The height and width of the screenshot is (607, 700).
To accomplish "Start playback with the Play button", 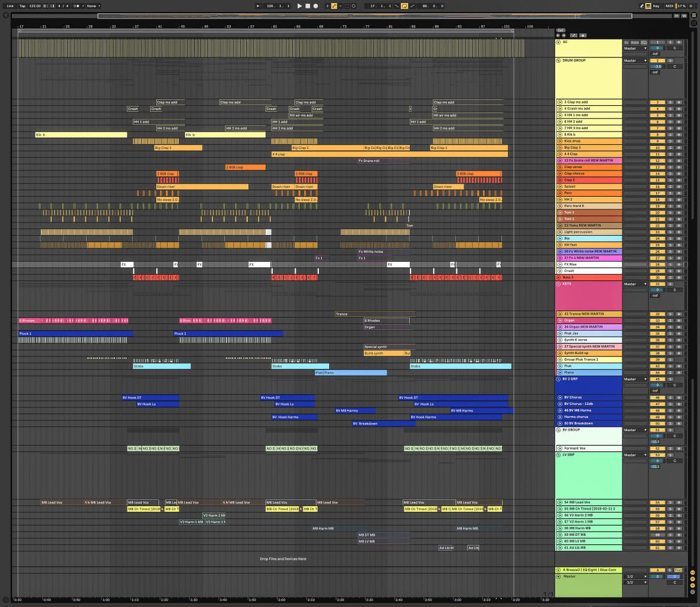I will [300, 6].
